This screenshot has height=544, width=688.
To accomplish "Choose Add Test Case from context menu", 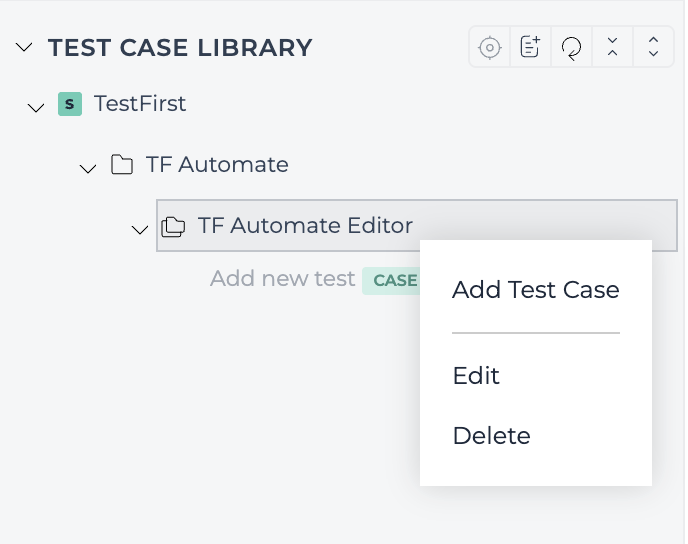I will click(536, 290).
